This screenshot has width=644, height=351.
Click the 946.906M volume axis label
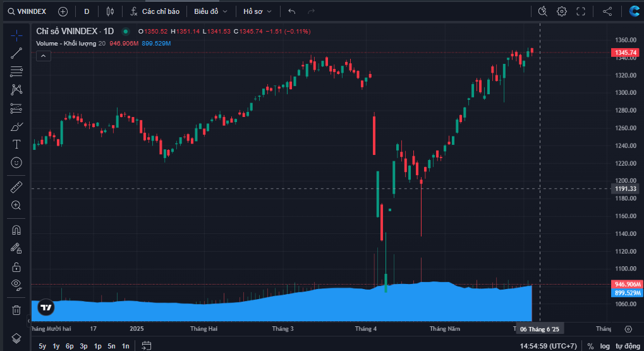click(x=627, y=285)
